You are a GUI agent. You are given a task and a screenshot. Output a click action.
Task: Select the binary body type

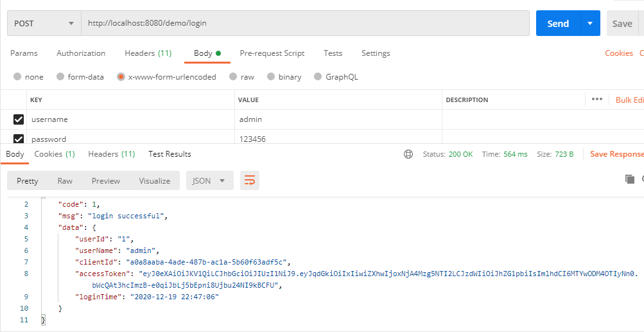271,77
